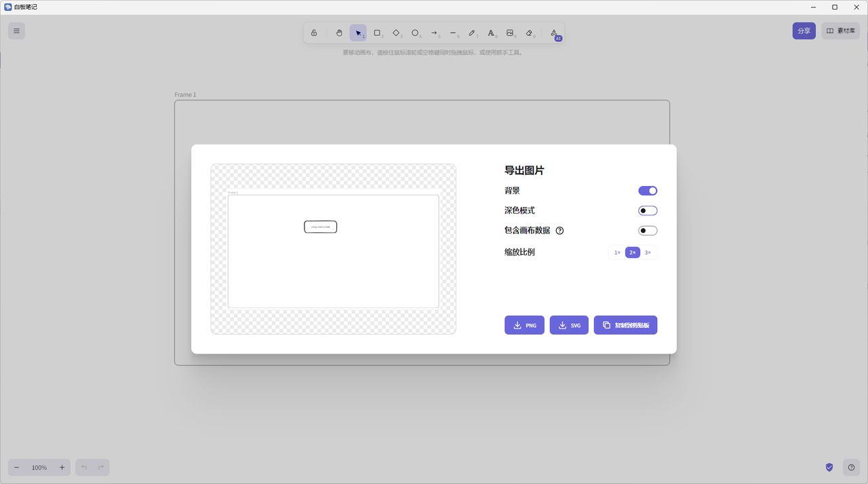This screenshot has width=868, height=484.
Task: Click the pencil freedraw tool
Action: tap(472, 33)
